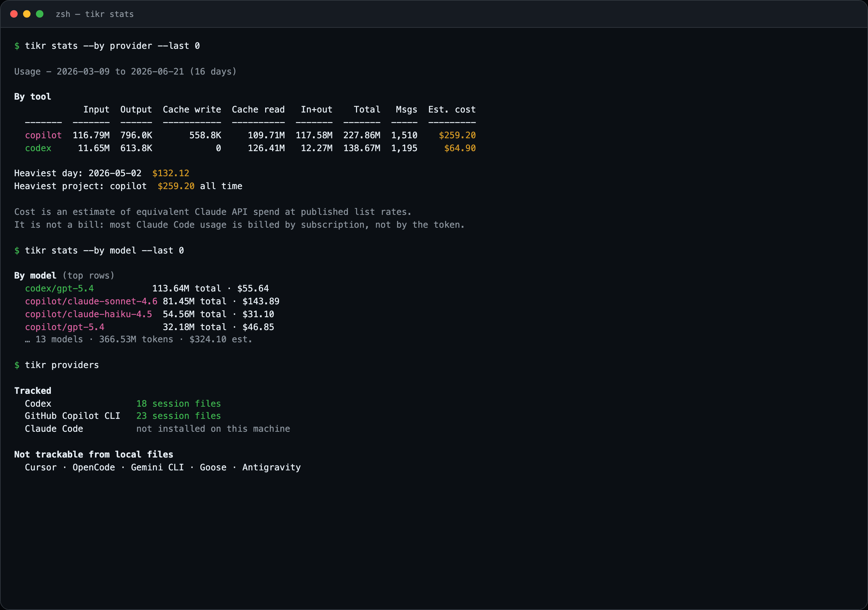The height and width of the screenshot is (610, 868).
Task: Click copilot input value 116.79M
Action: [91, 135]
